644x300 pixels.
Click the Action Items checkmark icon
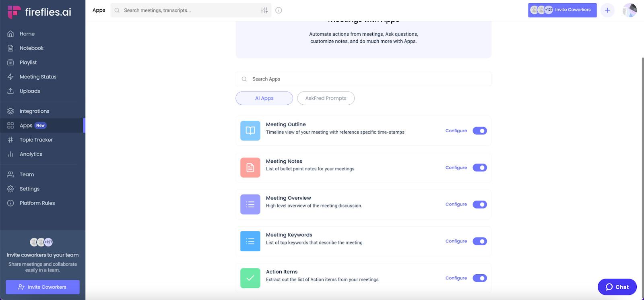click(x=250, y=278)
